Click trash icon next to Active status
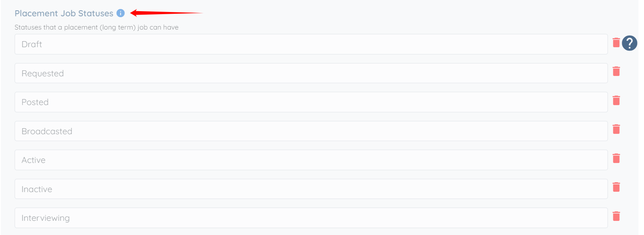 pos(616,158)
